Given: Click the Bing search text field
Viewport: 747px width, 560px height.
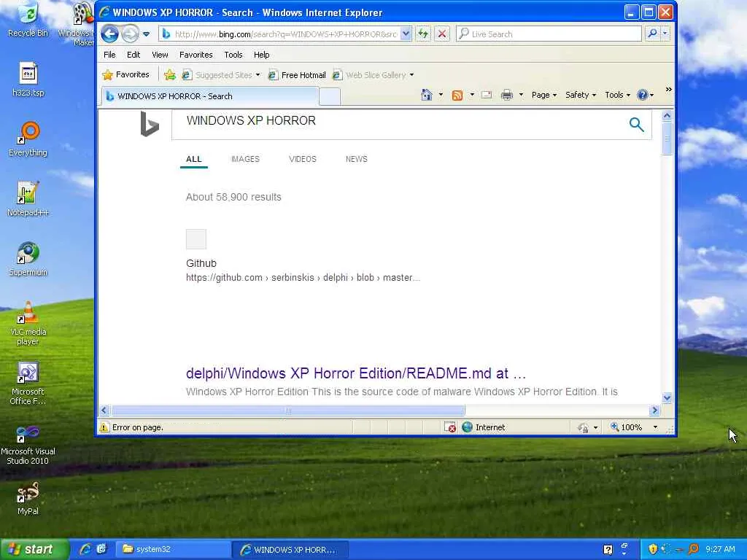Looking at the screenshot, I should click(x=400, y=124).
